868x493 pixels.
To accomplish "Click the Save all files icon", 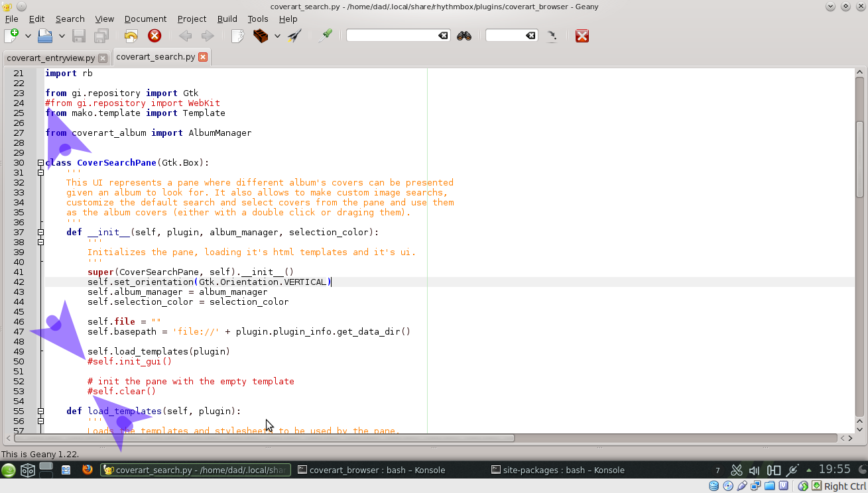I will point(101,36).
